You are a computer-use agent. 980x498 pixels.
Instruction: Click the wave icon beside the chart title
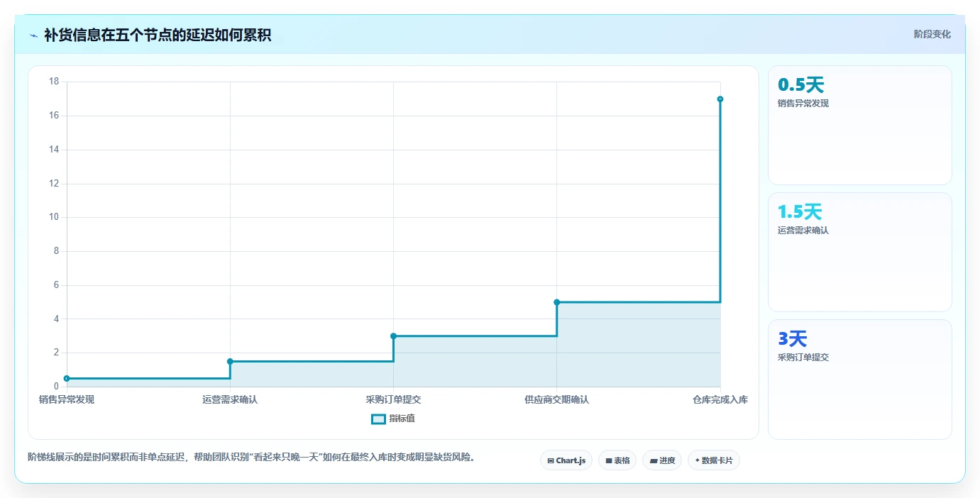33,35
